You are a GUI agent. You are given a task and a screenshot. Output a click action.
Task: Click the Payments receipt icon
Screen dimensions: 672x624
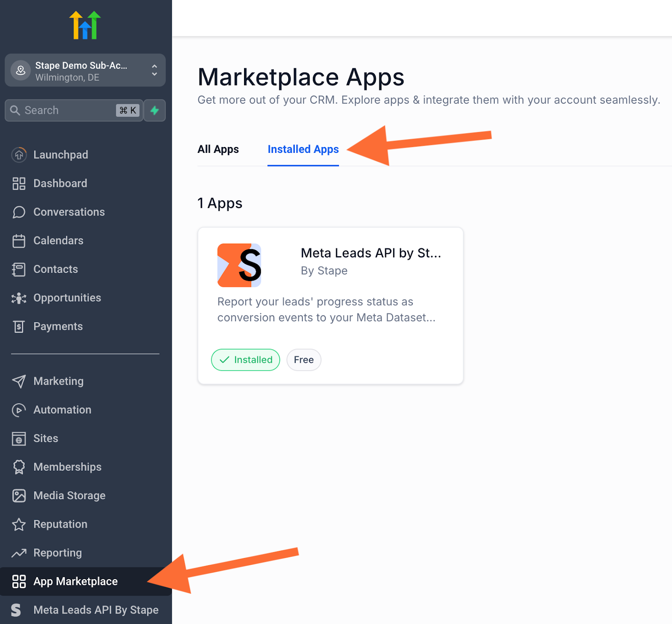(19, 326)
